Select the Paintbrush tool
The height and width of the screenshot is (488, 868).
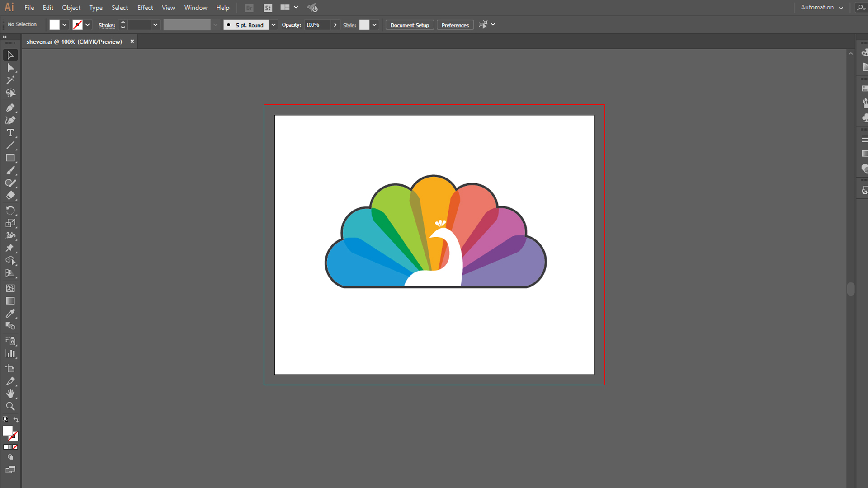click(x=10, y=171)
